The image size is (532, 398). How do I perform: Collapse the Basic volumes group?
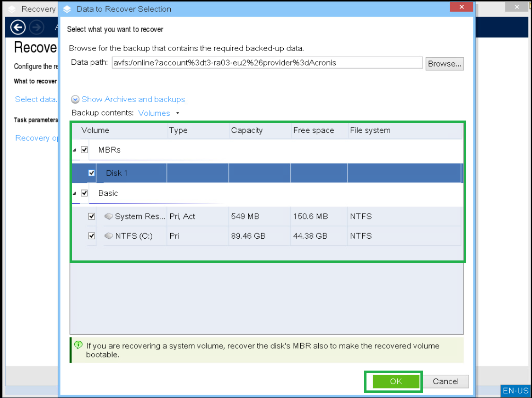pyautogui.click(x=74, y=193)
